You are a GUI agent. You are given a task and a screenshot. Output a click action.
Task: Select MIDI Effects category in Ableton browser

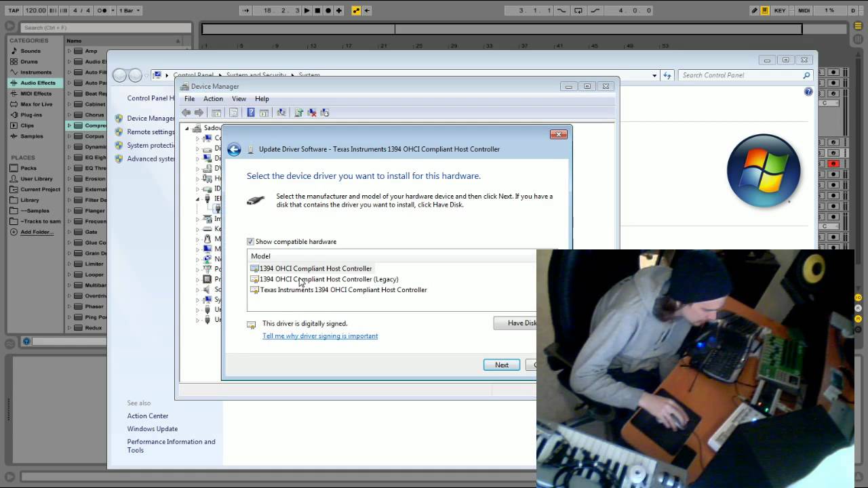point(36,94)
